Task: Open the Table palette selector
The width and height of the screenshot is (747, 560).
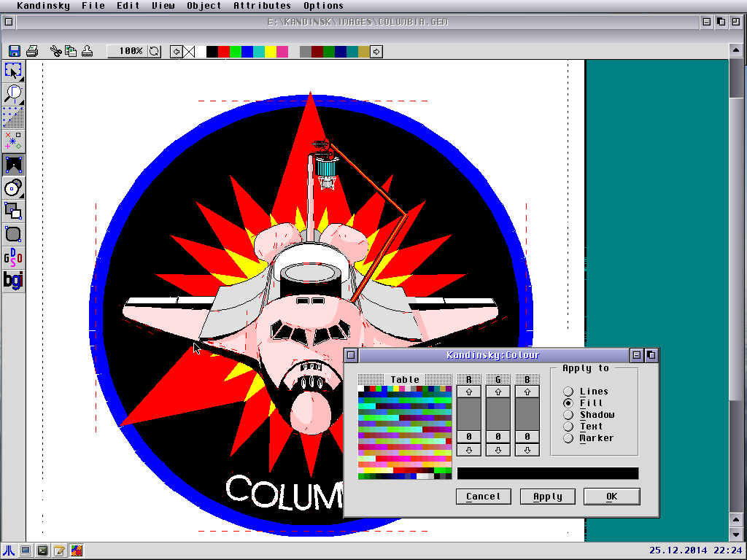Action: (404, 379)
